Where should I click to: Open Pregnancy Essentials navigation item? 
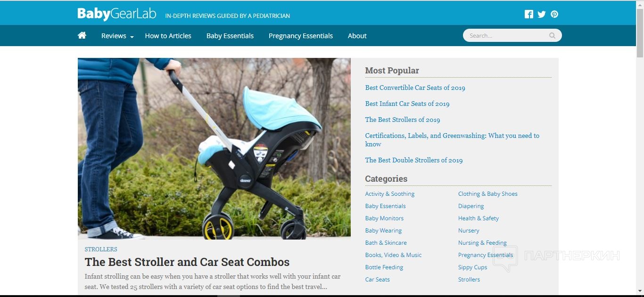click(301, 36)
